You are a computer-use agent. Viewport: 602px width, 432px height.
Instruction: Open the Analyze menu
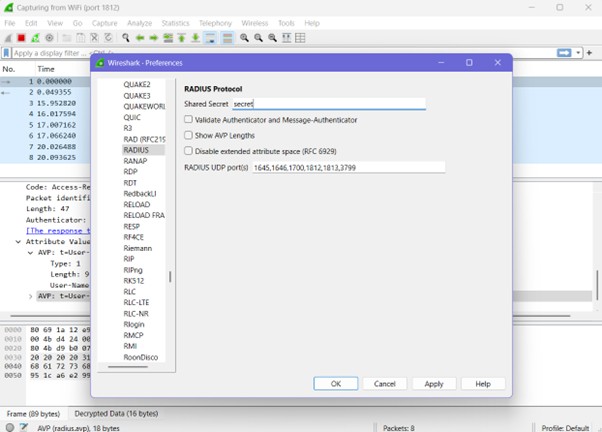click(x=139, y=23)
